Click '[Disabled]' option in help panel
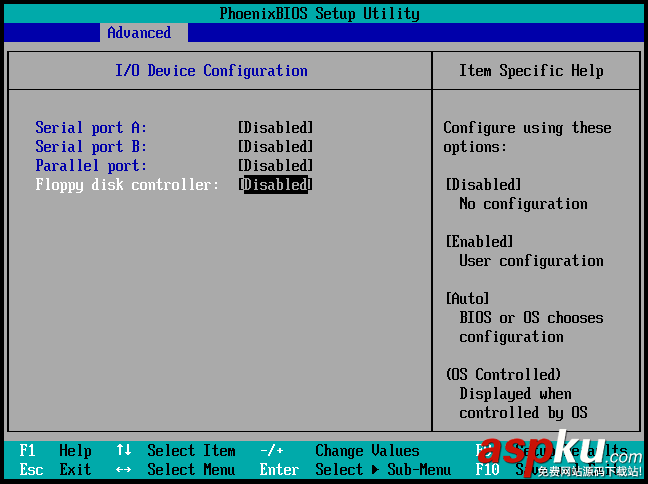 coord(484,184)
